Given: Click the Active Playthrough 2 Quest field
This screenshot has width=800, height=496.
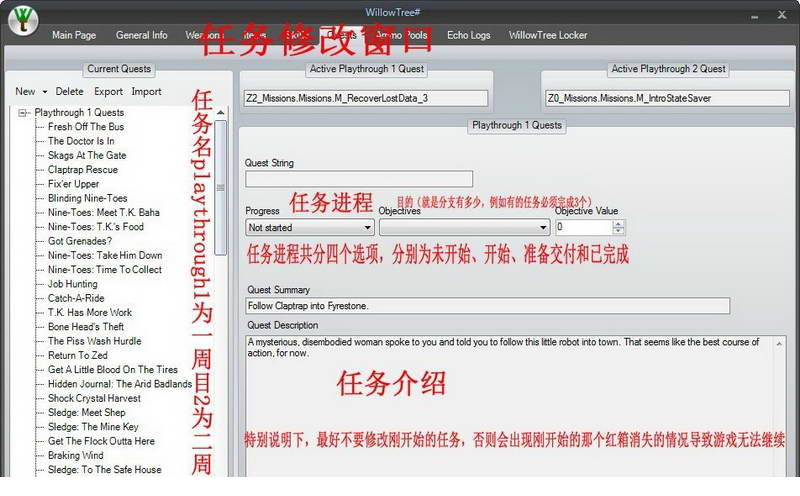Looking at the screenshot, I should coord(667,98).
